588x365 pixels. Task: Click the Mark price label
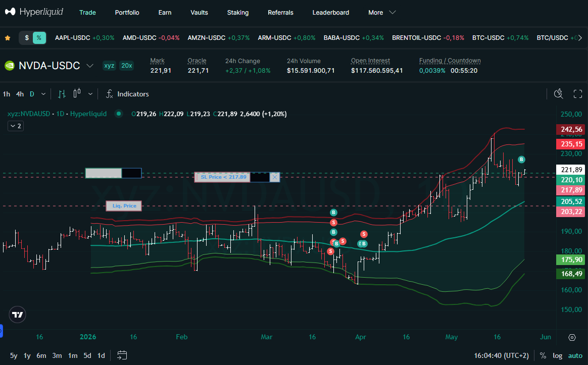tap(158, 61)
